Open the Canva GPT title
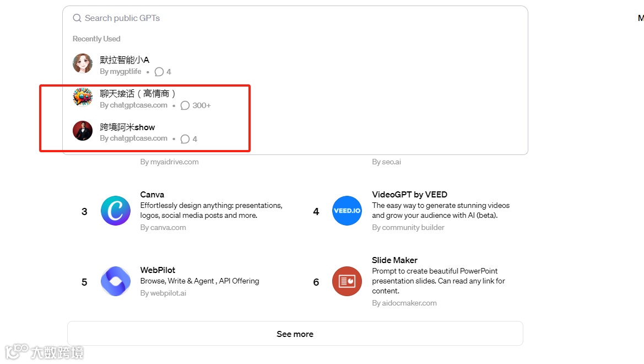644x364 pixels. pyautogui.click(x=152, y=195)
